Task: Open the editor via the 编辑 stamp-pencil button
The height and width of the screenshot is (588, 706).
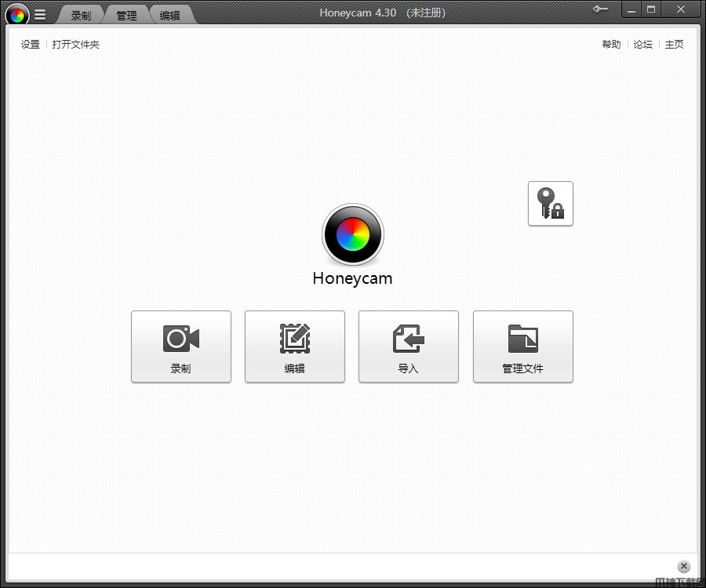Action: tap(295, 347)
